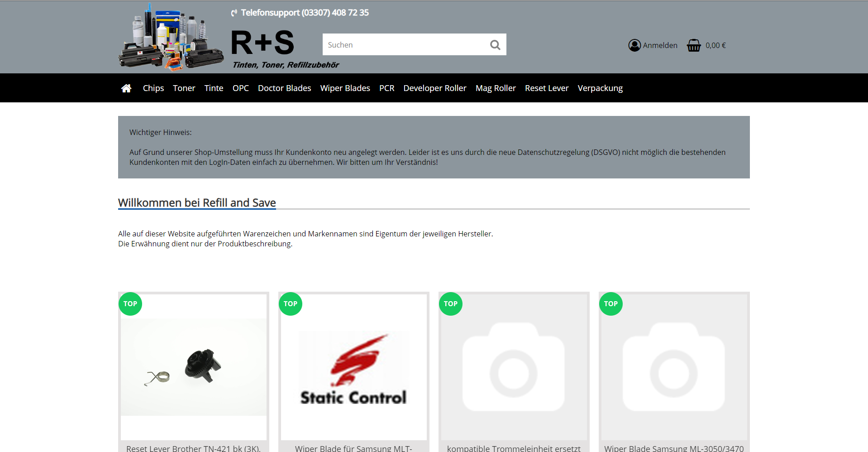Open the Developer Roller category
Image resolution: width=868 pixels, height=452 pixels.
coord(434,88)
